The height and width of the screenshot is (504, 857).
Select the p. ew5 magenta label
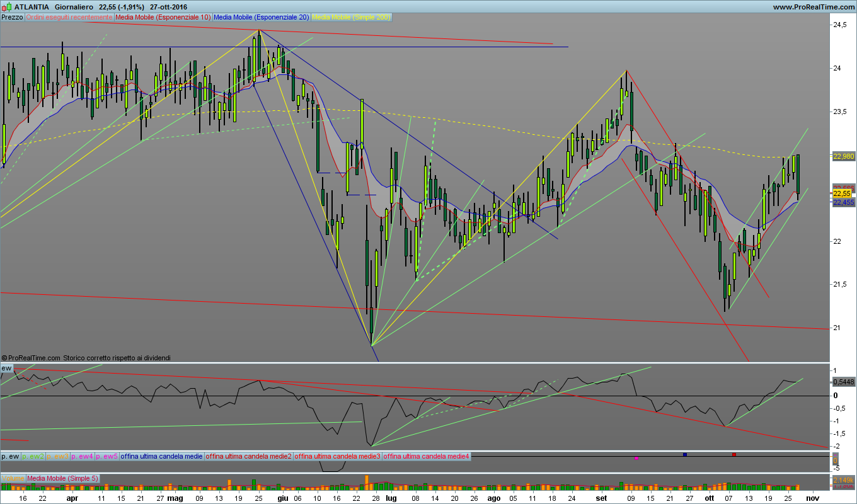[107, 455]
